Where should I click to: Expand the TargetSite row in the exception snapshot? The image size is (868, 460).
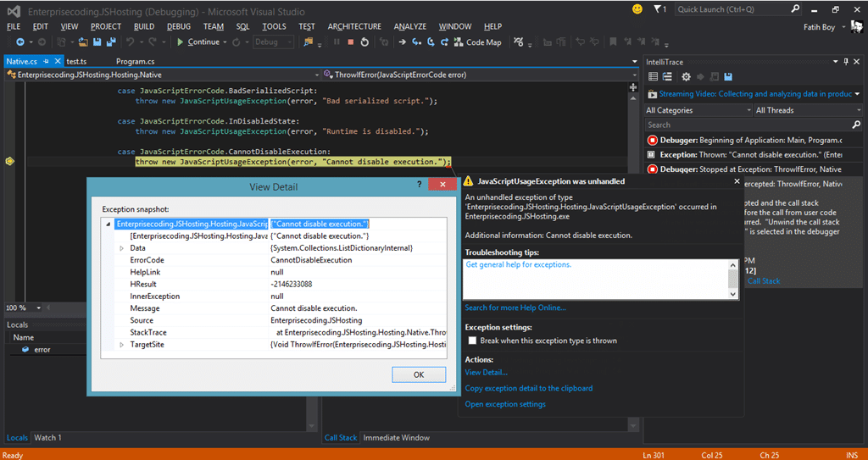pyautogui.click(x=122, y=345)
